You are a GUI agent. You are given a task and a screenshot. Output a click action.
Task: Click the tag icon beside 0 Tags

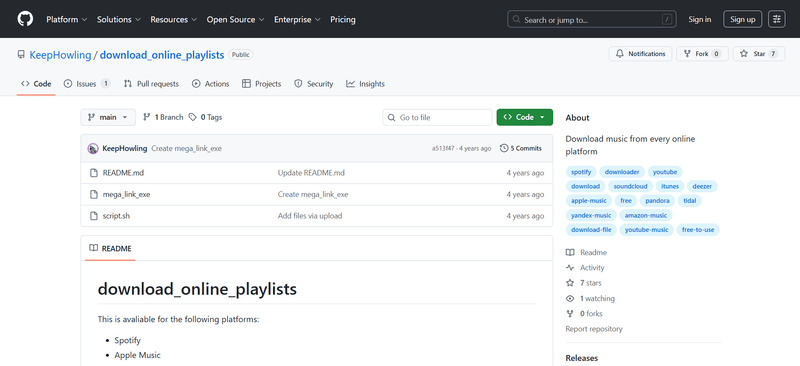(192, 117)
